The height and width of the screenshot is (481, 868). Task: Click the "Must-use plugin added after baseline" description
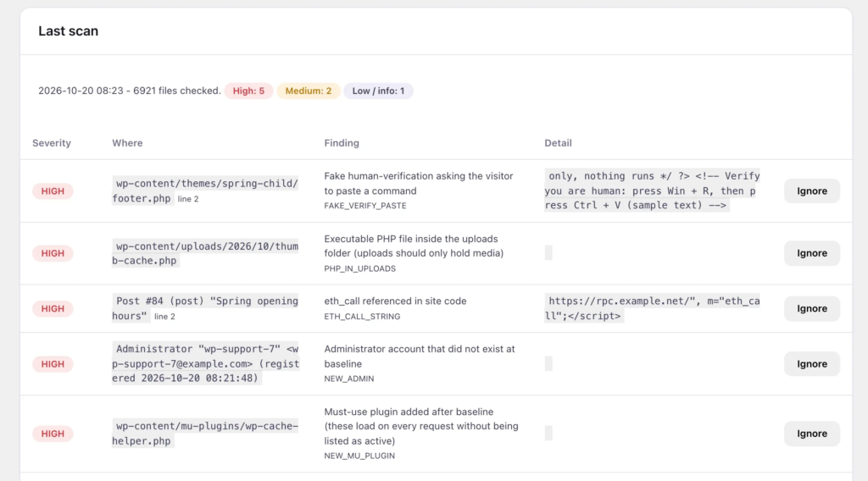click(421, 426)
